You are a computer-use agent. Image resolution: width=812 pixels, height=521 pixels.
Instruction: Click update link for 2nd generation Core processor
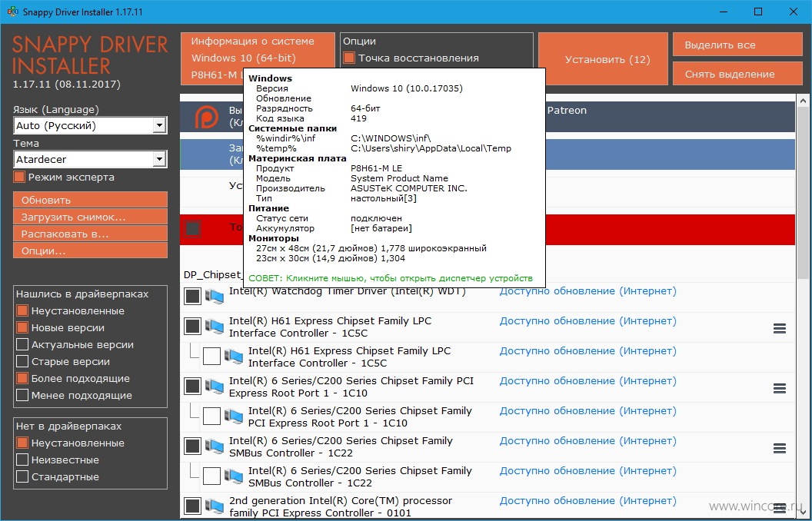pyautogui.click(x=587, y=501)
